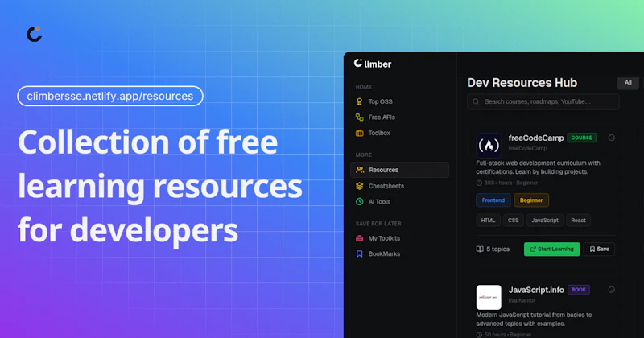Go to Toolbox menu item
The height and width of the screenshot is (338, 644).
click(x=379, y=133)
